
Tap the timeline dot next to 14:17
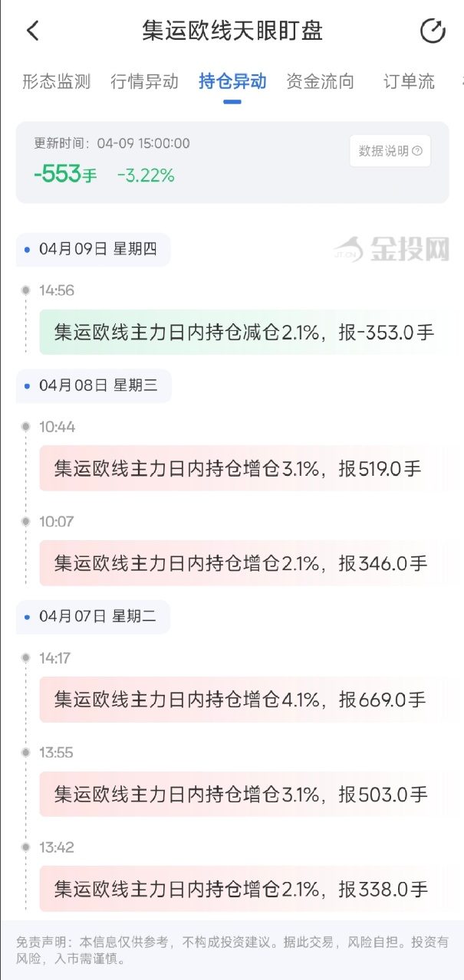pos(26,658)
